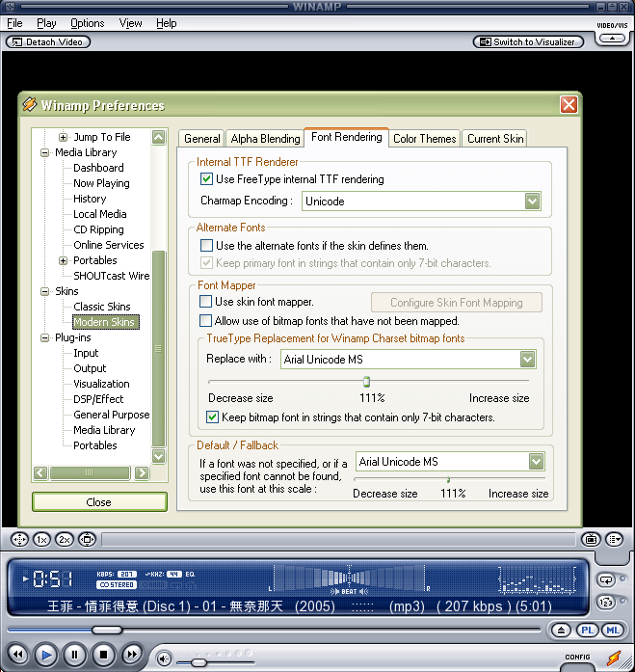635x672 pixels.
Task: Click the tree scroll up arrow
Action: click(158, 138)
